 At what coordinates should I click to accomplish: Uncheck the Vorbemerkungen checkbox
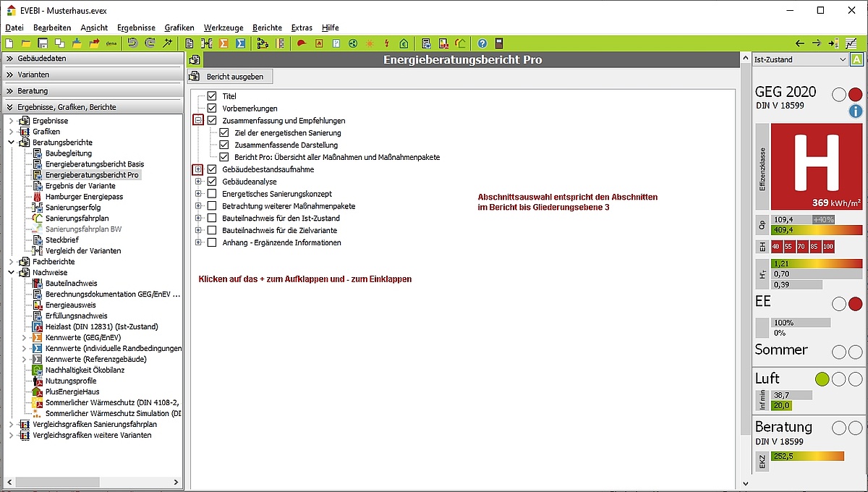coord(212,108)
